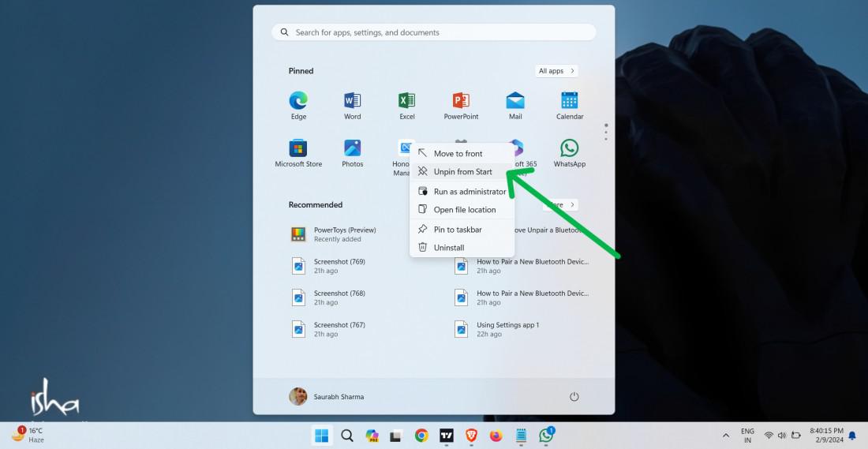
Task: Open the notification bell in system tray
Action: tap(852, 436)
